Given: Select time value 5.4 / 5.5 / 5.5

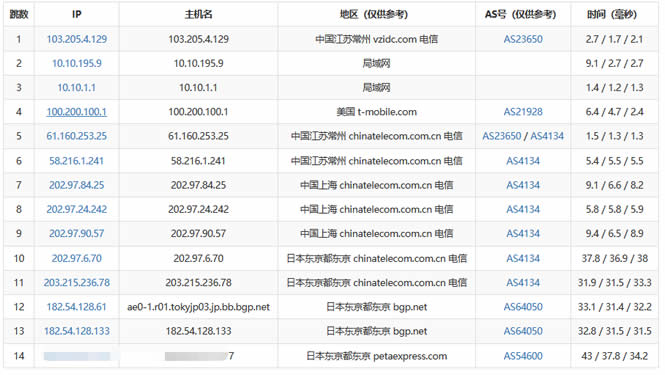Looking at the screenshot, I should pos(615,161).
